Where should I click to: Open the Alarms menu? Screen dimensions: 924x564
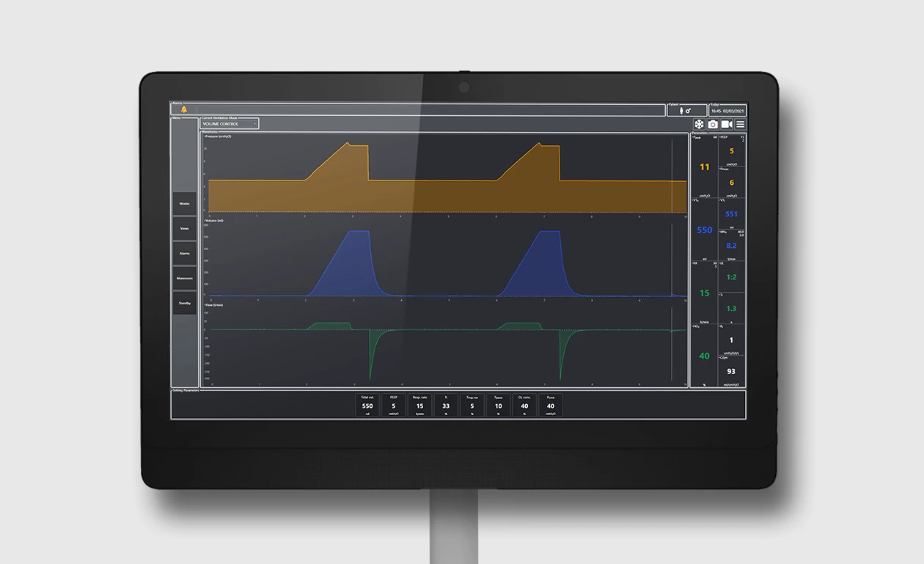(x=185, y=254)
